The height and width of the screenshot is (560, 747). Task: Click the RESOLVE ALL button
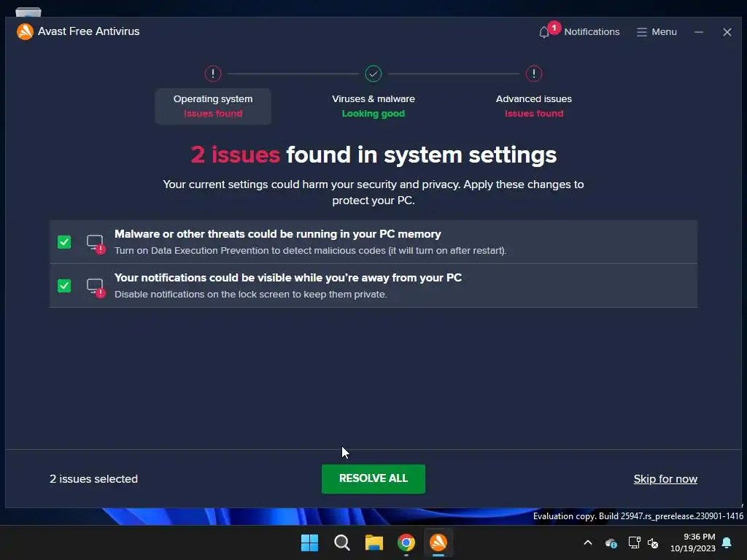point(373,478)
